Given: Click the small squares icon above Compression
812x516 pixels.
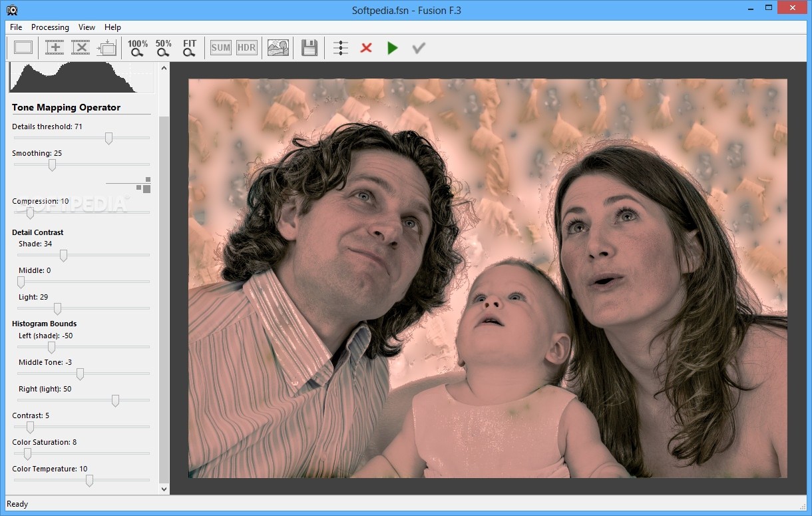Looking at the screenshot, I should [144, 185].
